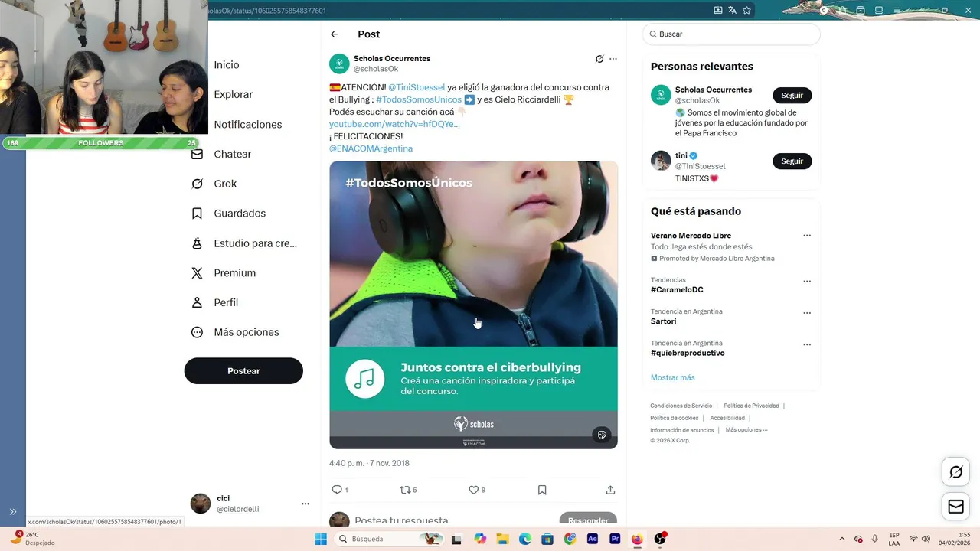Click taskbar Búsqueda search box
The width and height of the screenshot is (980, 551).
pos(390,539)
